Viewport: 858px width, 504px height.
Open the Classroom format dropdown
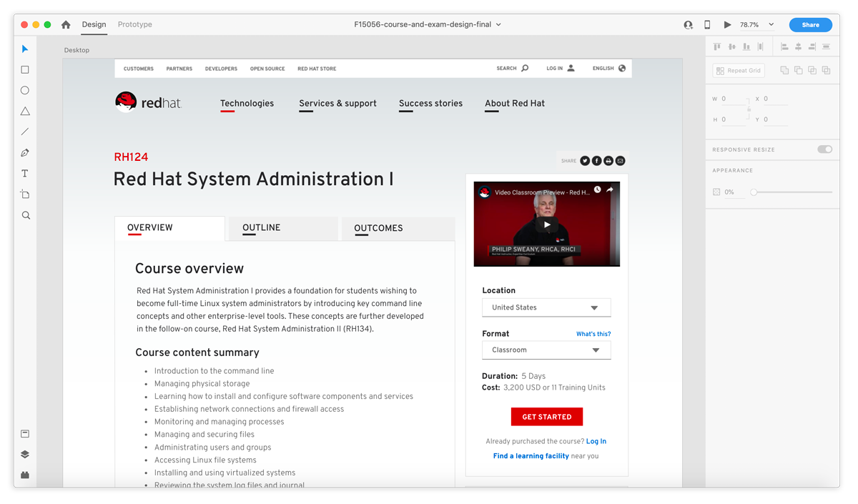click(x=546, y=350)
